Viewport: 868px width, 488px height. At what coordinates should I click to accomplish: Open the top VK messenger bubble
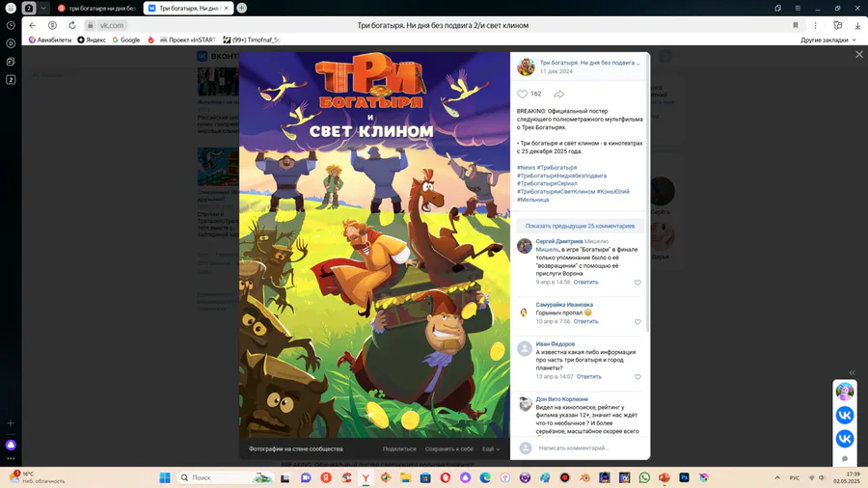tap(845, 416)
